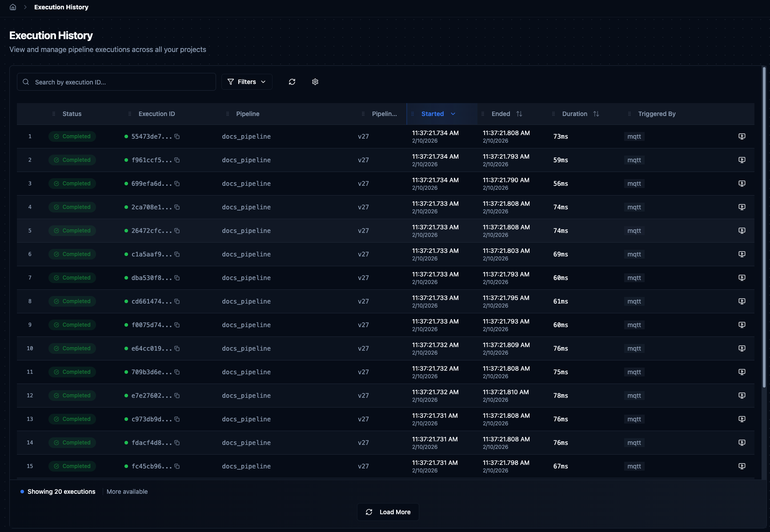
Task: Click the search by execution ID field
Action: coord(116,82)
